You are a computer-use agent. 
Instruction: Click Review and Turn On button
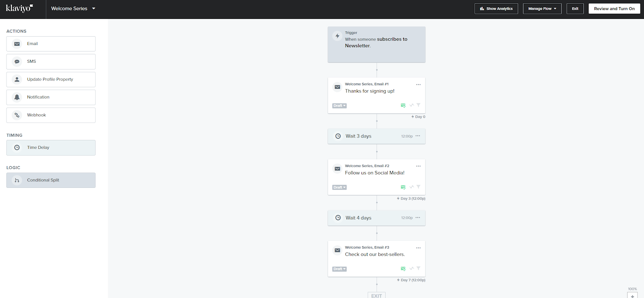[x=614, y=8]
